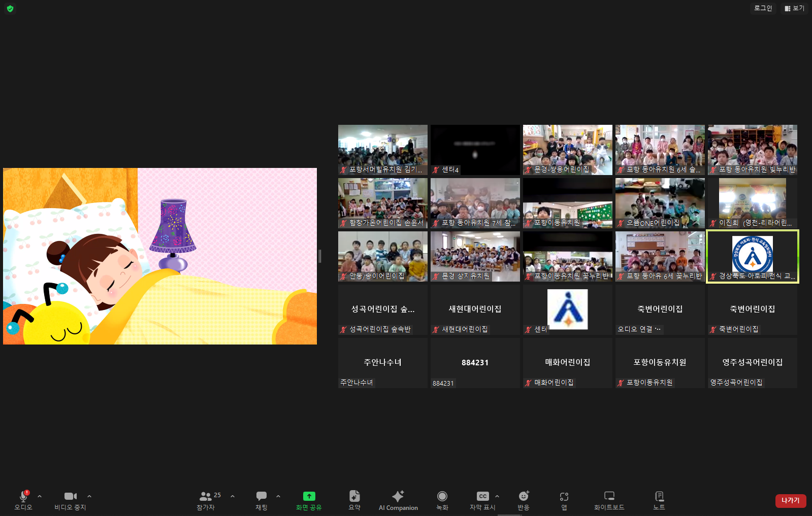The width and height of the screenshot is (812, 516).
Task: Select the 주안나수녀 participant tile
Action: click(x=383, y=363)
